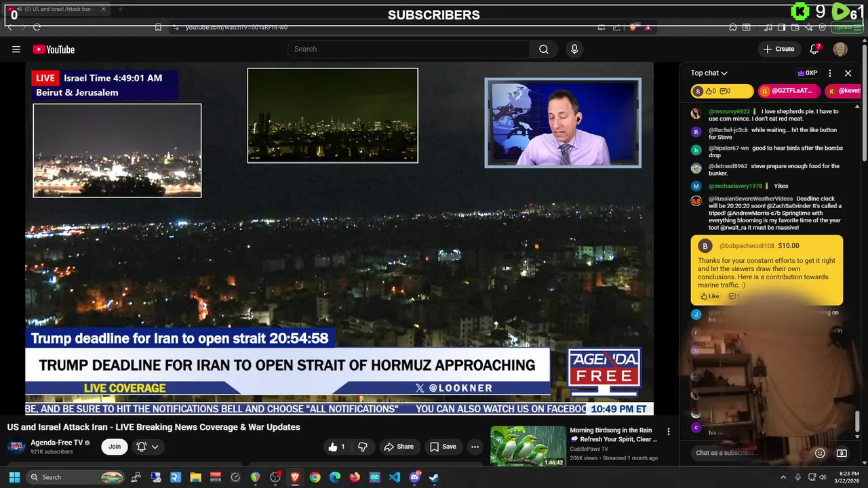Save the video to a playlist
Screen dimensions: 868x488
point(443,447)
